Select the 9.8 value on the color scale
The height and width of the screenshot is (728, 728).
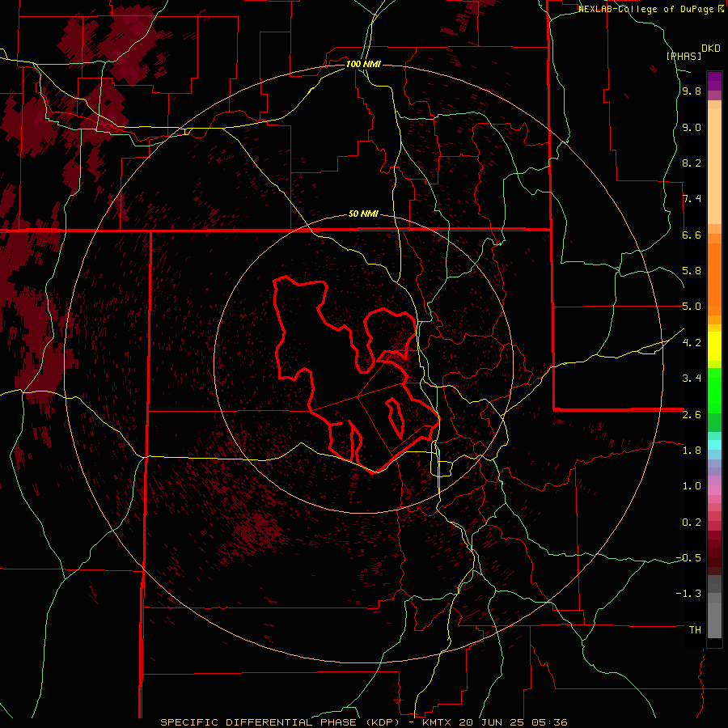(692, 91)
